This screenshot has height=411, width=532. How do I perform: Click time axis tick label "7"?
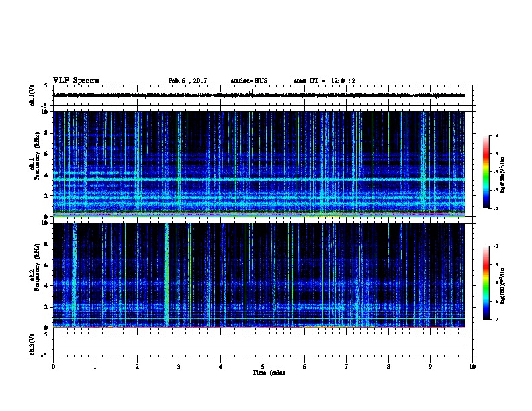click(x=347, y=366)
